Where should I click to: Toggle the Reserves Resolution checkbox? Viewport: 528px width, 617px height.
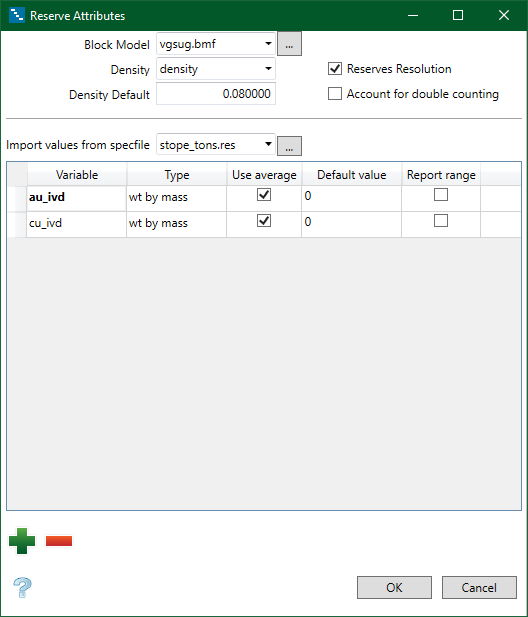[335, 69]
